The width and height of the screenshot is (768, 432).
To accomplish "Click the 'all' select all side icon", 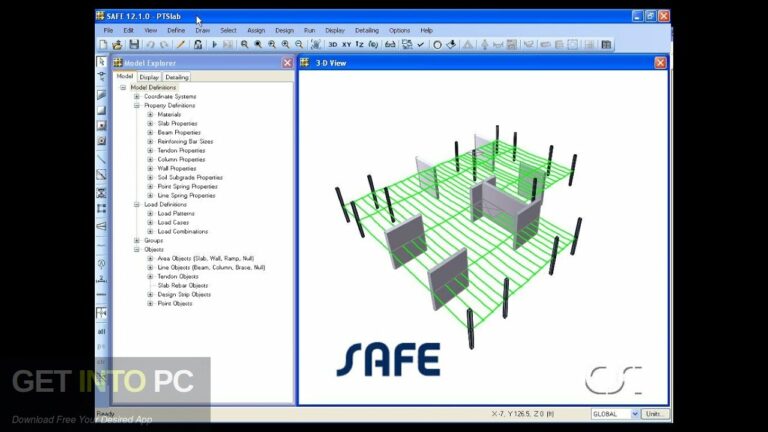I will [x=101, y=332].
